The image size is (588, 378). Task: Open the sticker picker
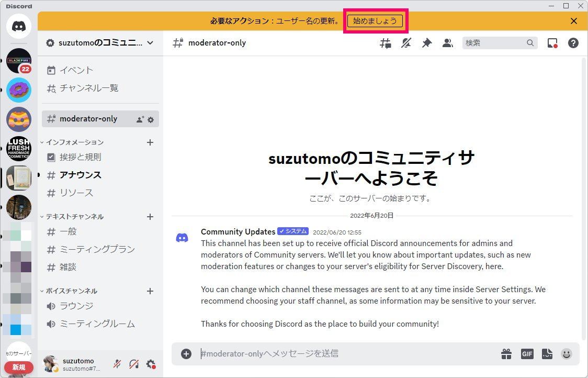547,353
